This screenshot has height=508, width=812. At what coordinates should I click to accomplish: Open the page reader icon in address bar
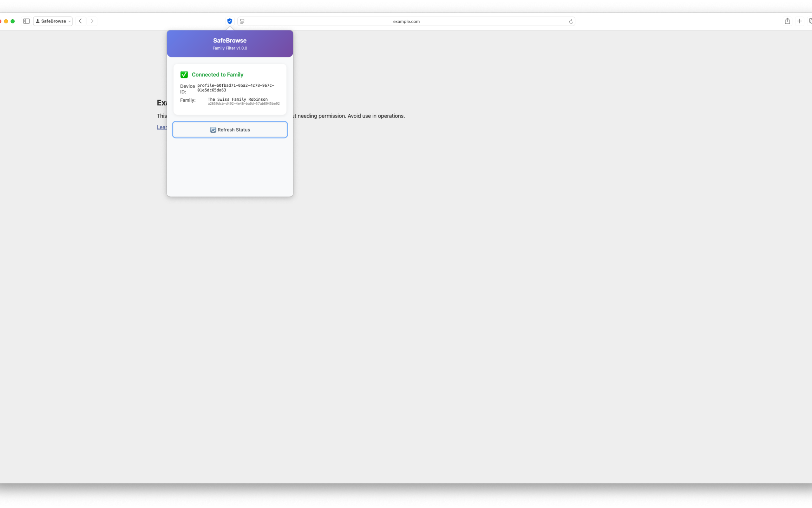[242, 21]
